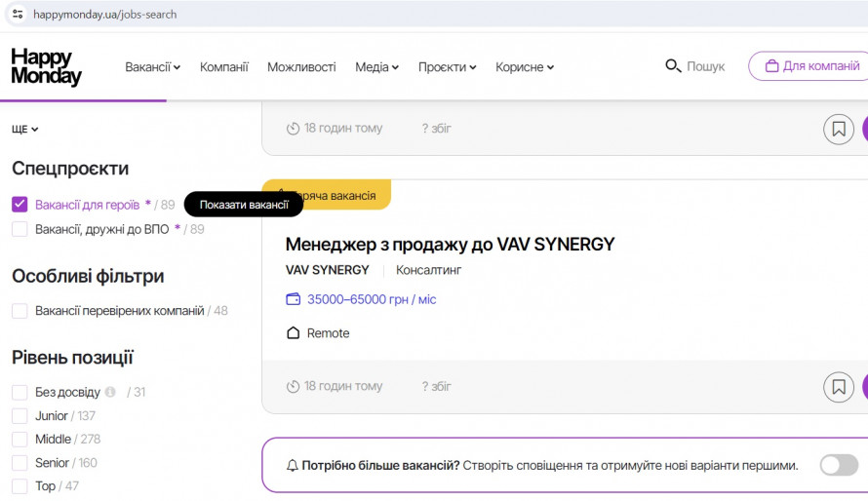This screenshot has height=501, width=868.
Task: Open the Компанії menu item
Action: [x=224, y=67]
